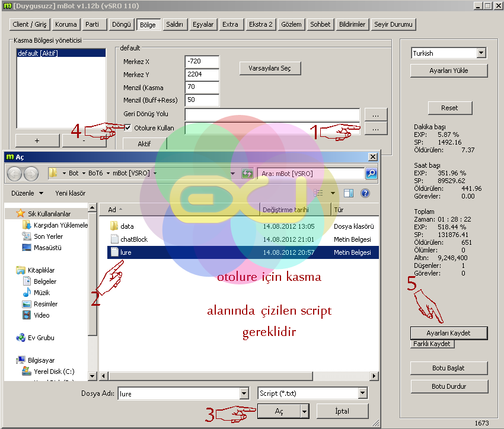Click the Menzil (Kasma) value field

[x=202, y=87]
